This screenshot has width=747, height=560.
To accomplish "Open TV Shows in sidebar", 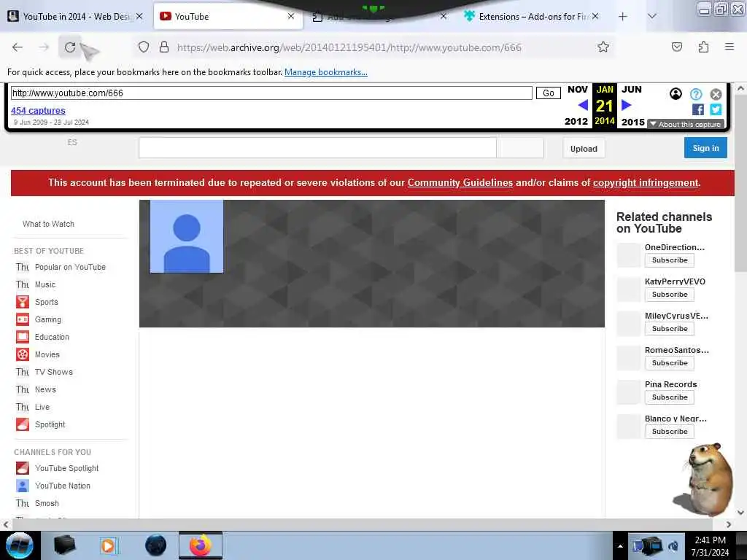I will click(54, 372).
